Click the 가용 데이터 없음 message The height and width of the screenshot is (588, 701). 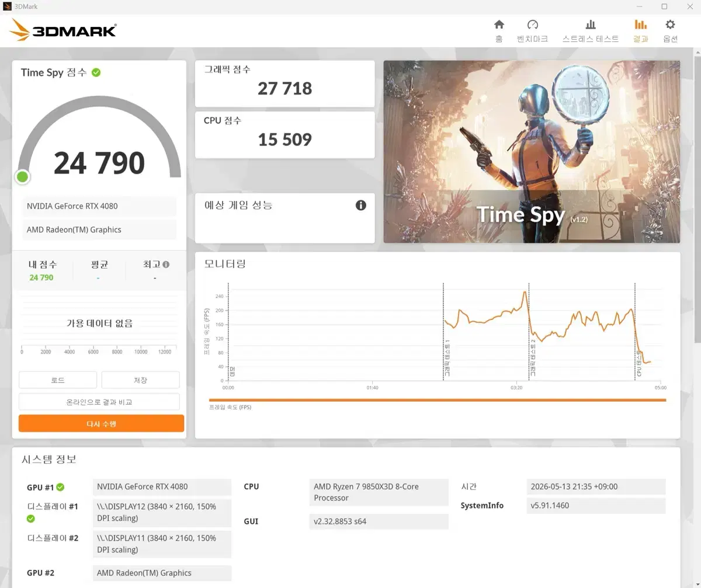pos(99,323)
